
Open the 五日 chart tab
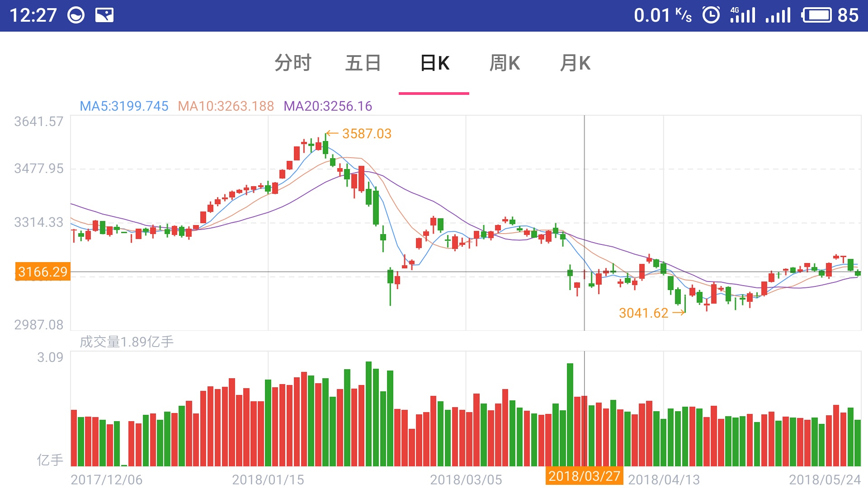tap(363, 63)
